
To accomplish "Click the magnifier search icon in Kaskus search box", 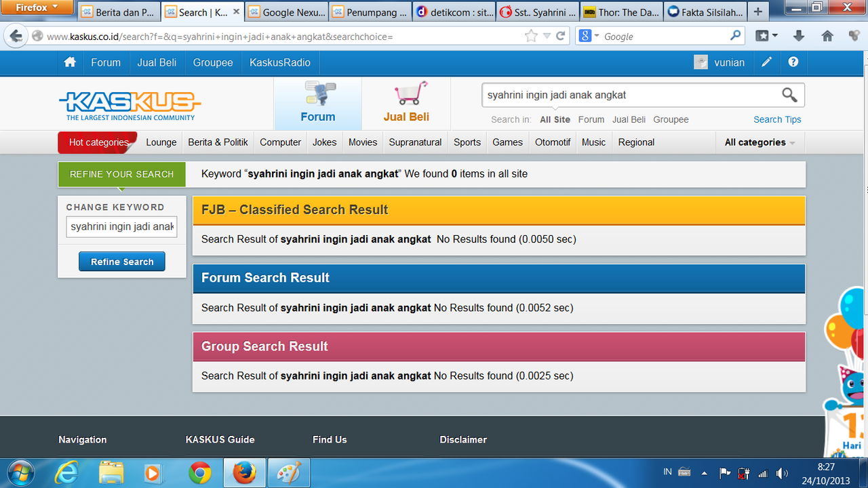I will point(789,95).
